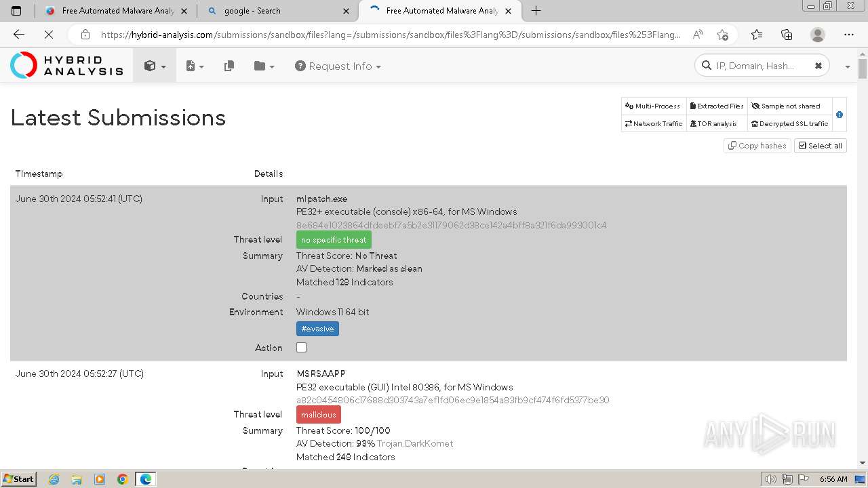Open the Windows Start menu
868x488 pixels.
tap(18, 479)
